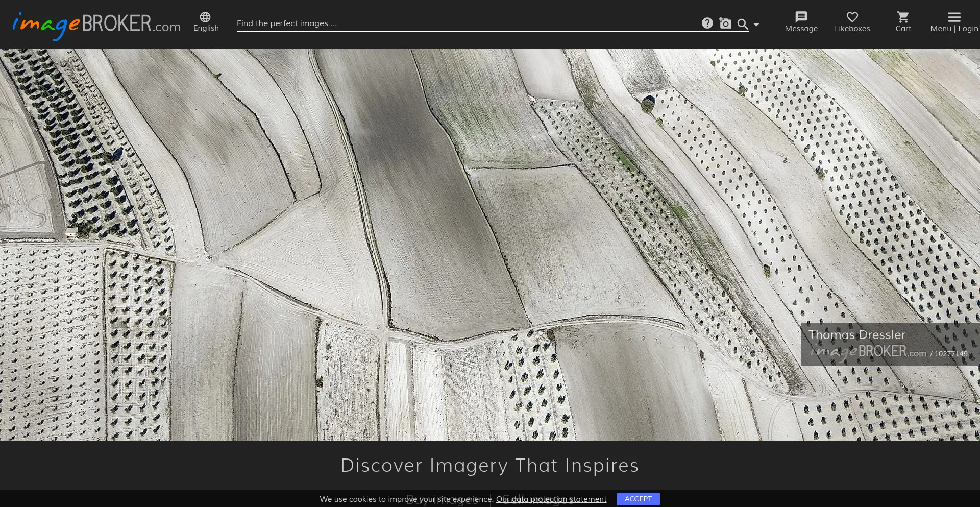Toggle the Likeboxes heart favorite
This screenshot has height=507, width=980.
point(851,16)
